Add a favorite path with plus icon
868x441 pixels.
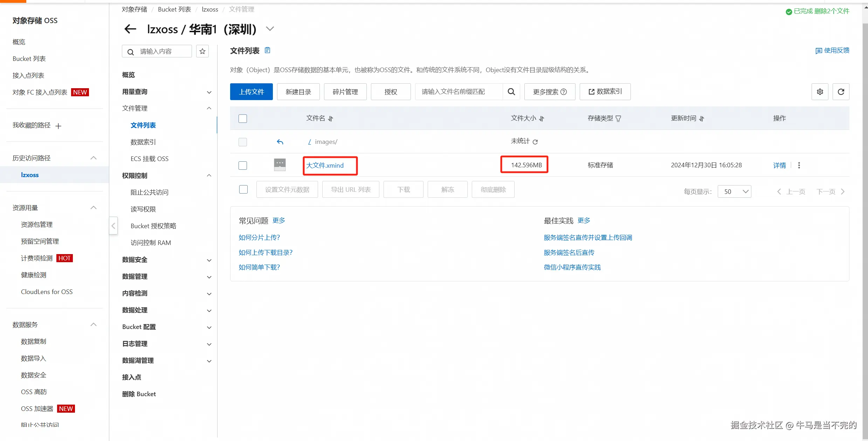[x=58, y=126]
